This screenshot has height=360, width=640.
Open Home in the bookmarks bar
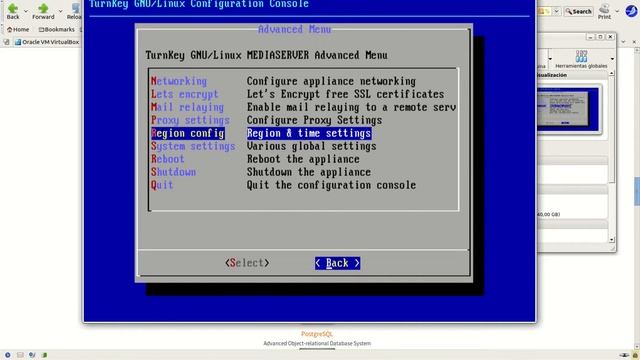[x=18, y=29]
